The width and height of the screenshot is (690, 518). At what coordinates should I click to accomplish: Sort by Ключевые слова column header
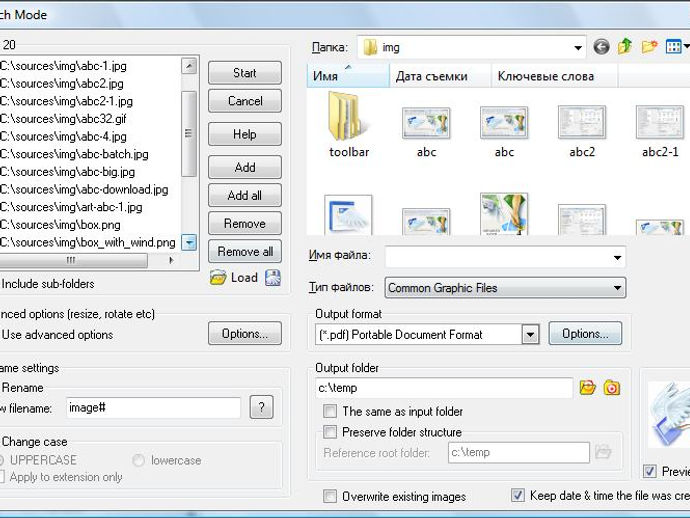pyautogui.click(x=554, y=76)
